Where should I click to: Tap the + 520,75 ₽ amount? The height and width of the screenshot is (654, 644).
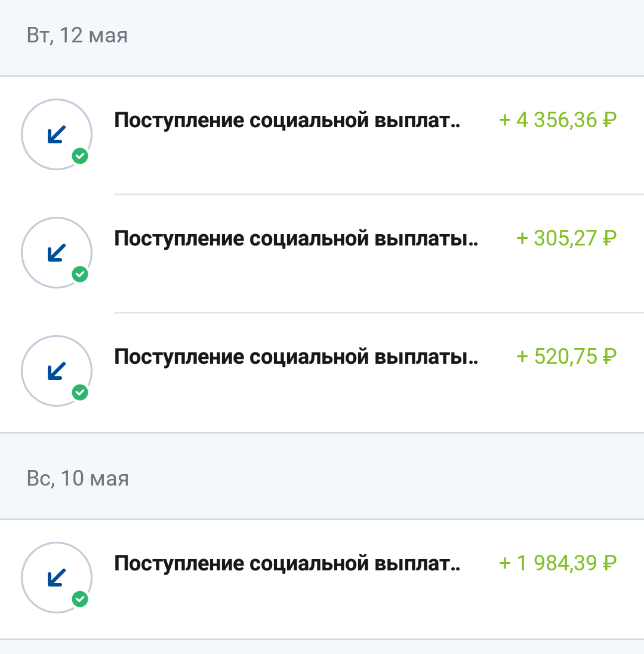[566, 357]
